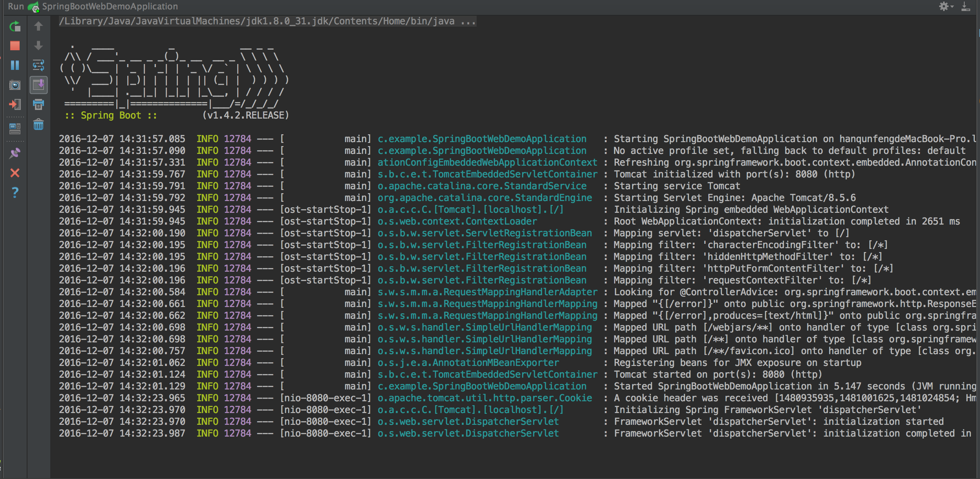Open help via the blue question mark
Image resolution: width=980 pixels, height=479 pixels.
pos(15,192)
